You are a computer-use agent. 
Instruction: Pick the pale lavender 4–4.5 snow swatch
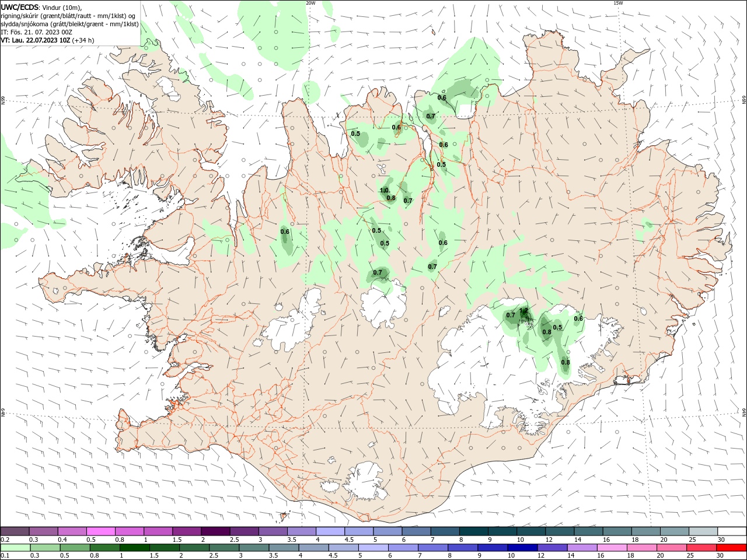[x=330, y=531]
